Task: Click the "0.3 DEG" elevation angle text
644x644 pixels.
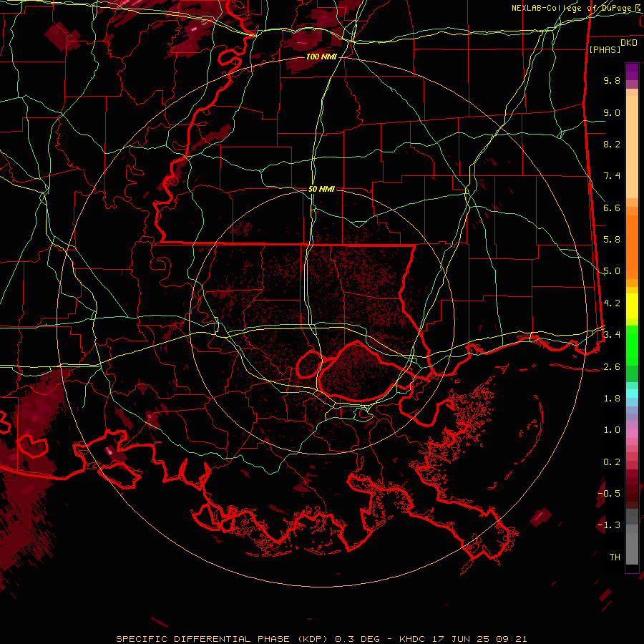Action: (357, 639)
